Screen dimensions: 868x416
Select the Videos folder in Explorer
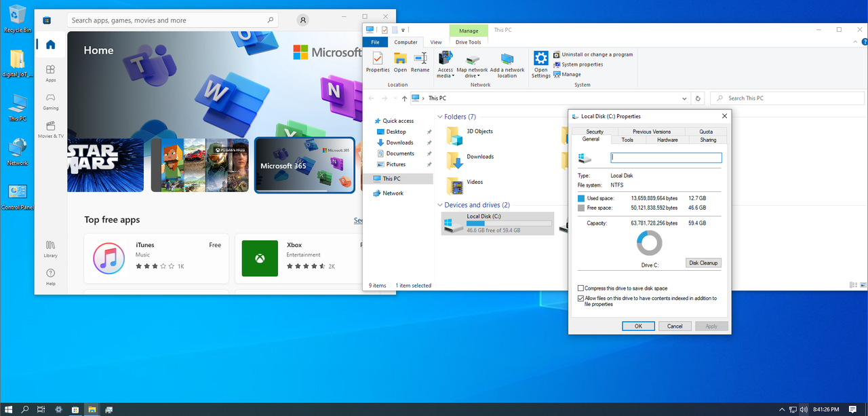tap(465, 185)
